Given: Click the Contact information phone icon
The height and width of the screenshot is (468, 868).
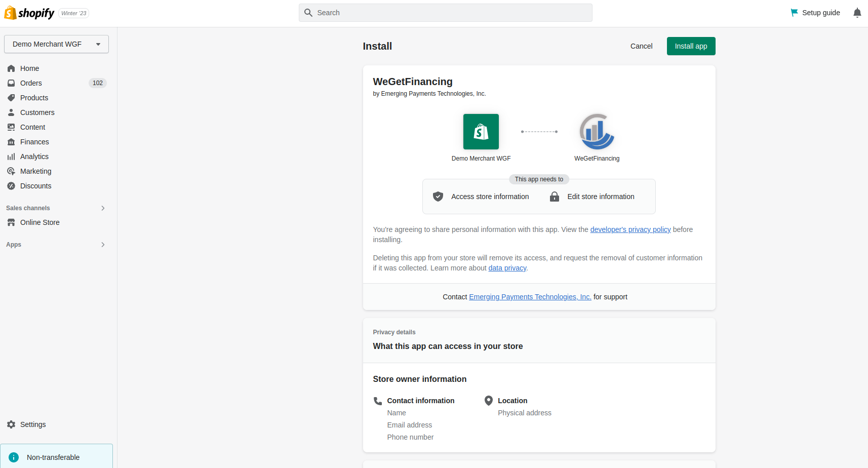Looking at the screenshot, I should [x=378, y=401].
